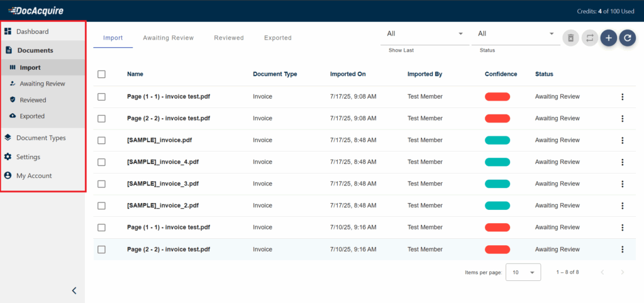644x303 pixels.
Task: Check the box for [SAMPLE]_invoice_4.pdf
Action: 102,162
